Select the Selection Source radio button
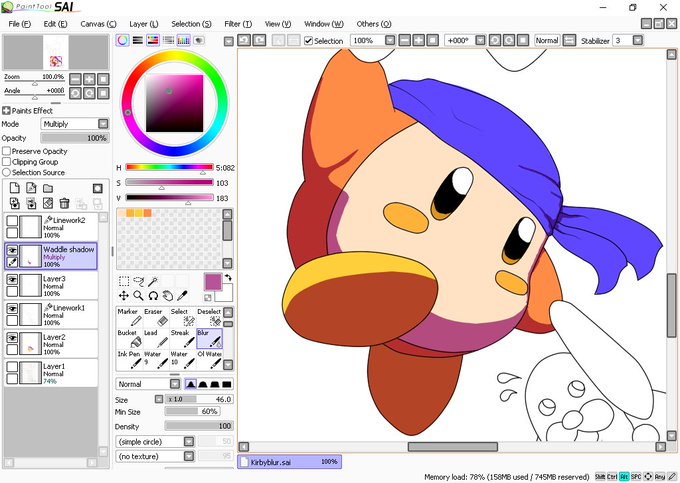This screenshot has height=483, width=680. pos(7,172)
